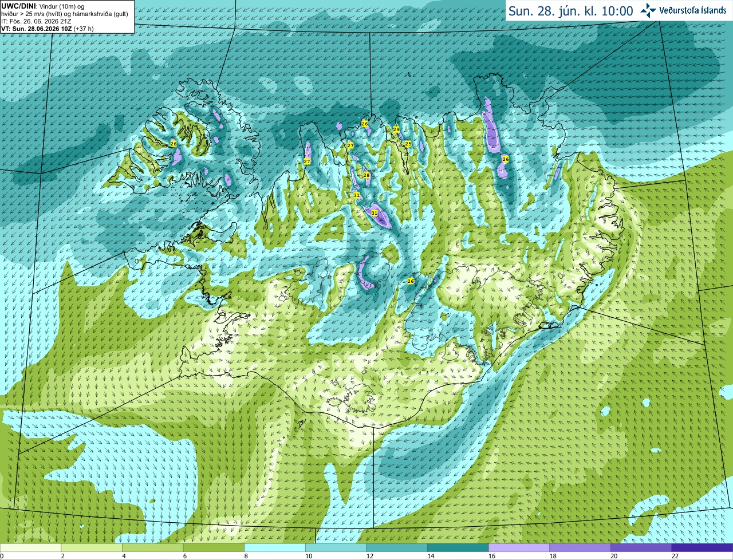Click the 26 marker near central highlands
The width and height of the screenshot is (733, 560).
click(x=411, y=281)
